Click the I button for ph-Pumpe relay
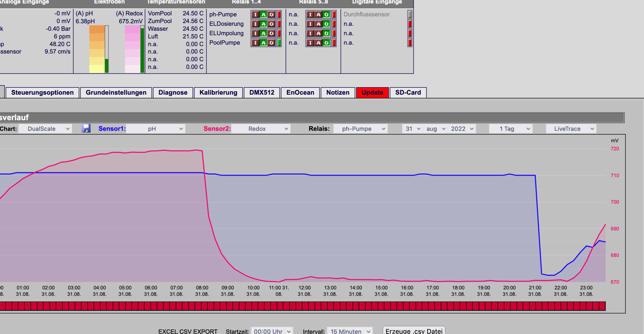 point(255,14)
